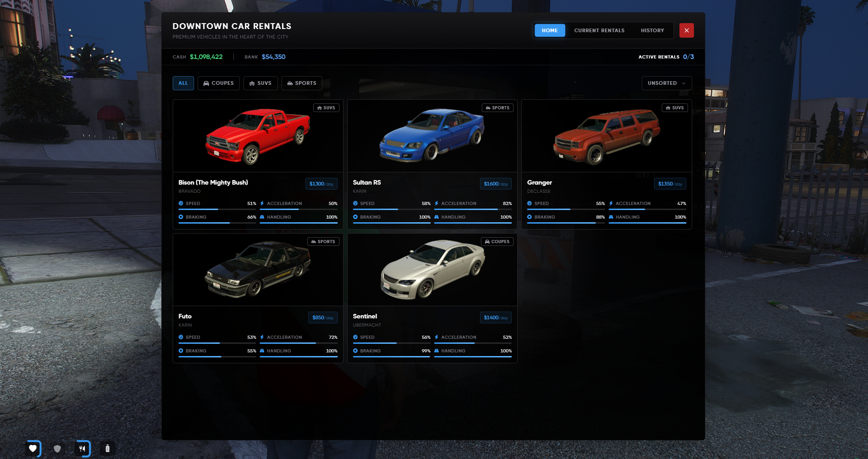The image size is (868, 459).
Task: Click the Sultan RS acceleration stat bar
Action: coord(473,209)
